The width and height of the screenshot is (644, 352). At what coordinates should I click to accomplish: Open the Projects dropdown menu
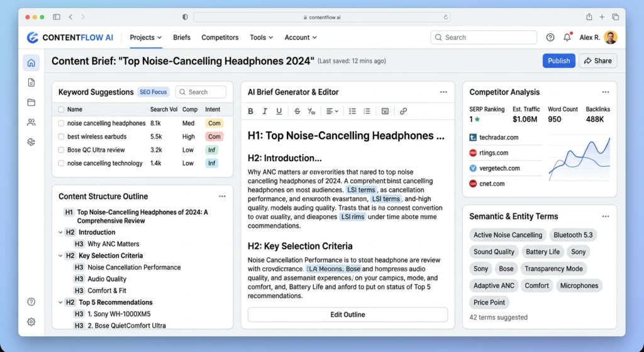point(146,37)
